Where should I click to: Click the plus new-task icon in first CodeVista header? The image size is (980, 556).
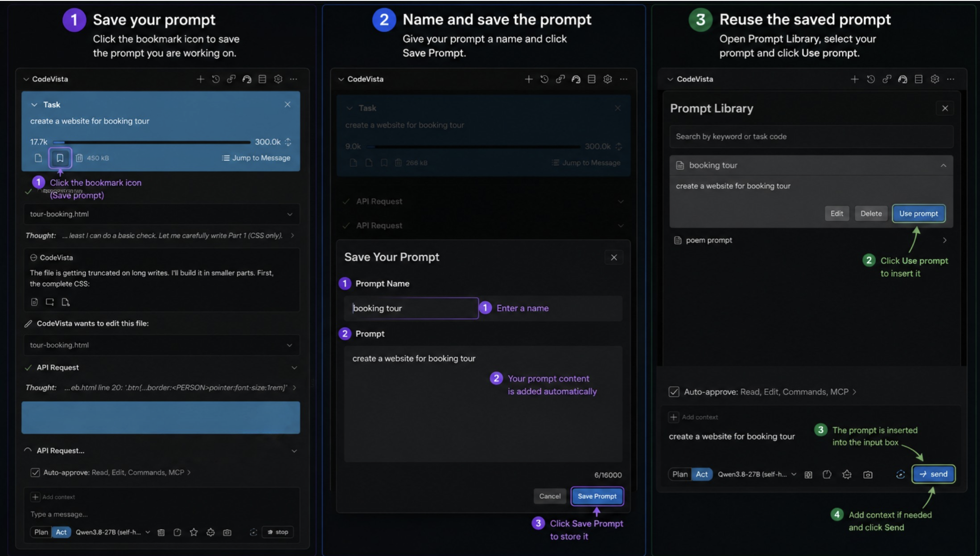click(x=200, y=79)
